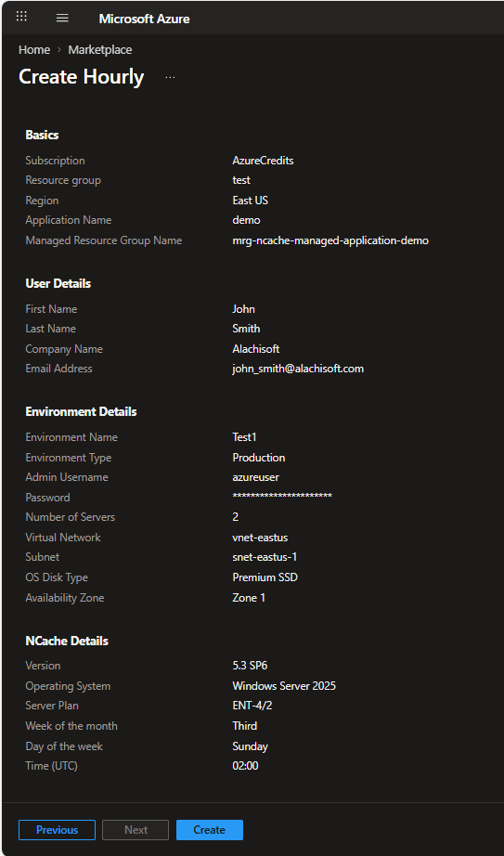The width and height of the screenshot is (504, 856).
Task: Select the last name value 'Smith'
Action: tap(246, 329)
